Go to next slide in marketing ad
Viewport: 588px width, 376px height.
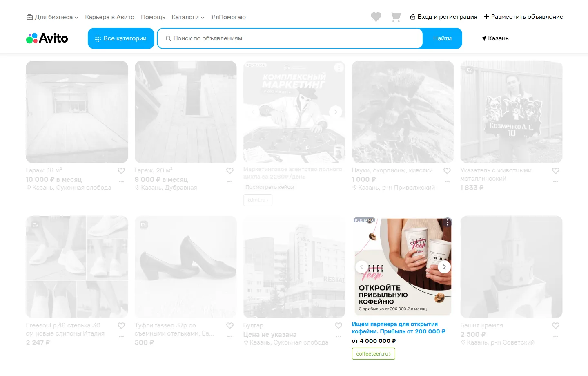click(336, 112)
